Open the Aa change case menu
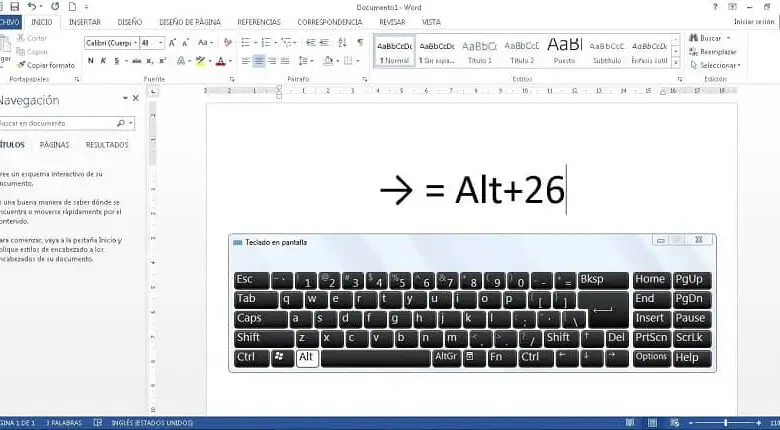Screen dimensions: 780x430 [204, 43]
